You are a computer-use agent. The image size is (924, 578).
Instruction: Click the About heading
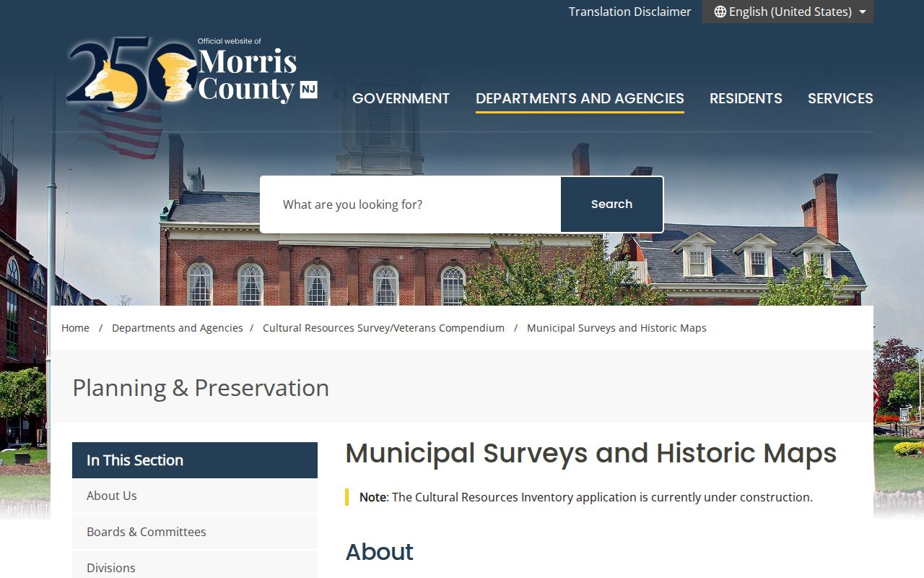point(379,552)
